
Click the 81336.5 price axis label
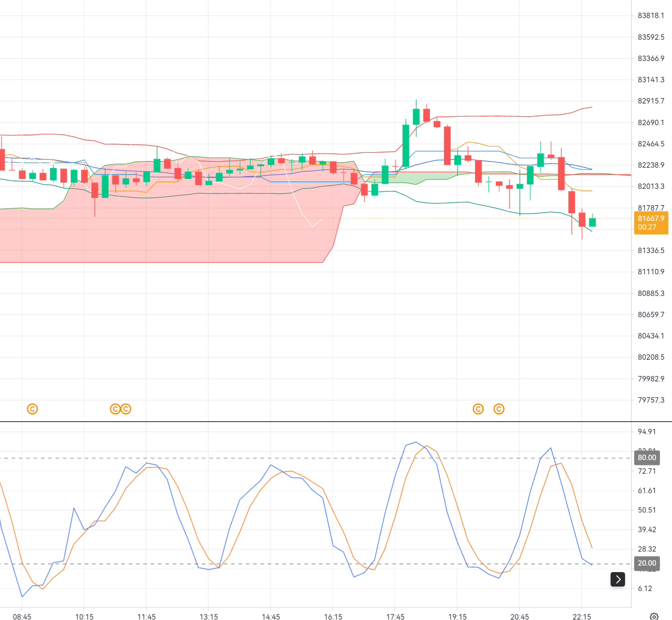[x=651, y=250]
